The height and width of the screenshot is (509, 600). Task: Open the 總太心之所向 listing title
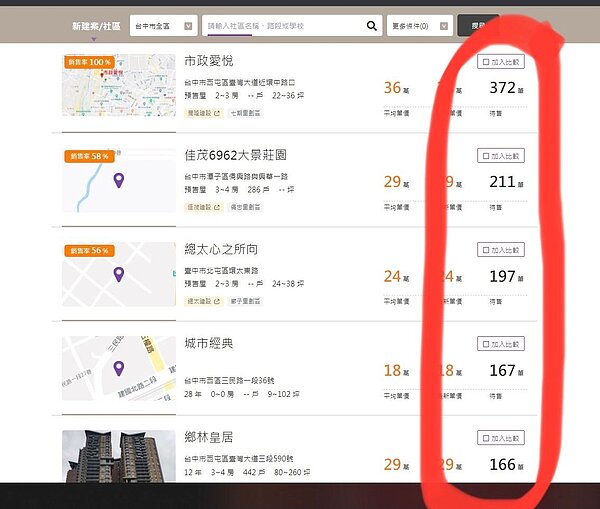[x=221, y=249]
